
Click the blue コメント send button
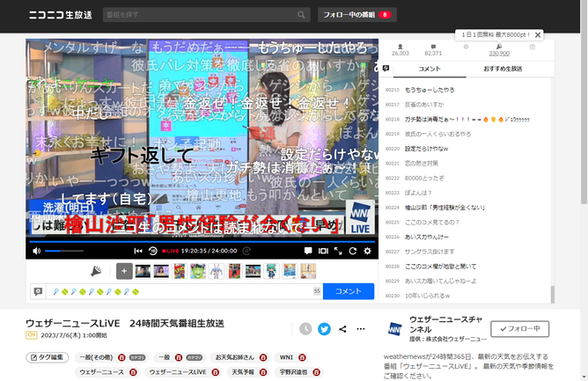tap(349, 291)
